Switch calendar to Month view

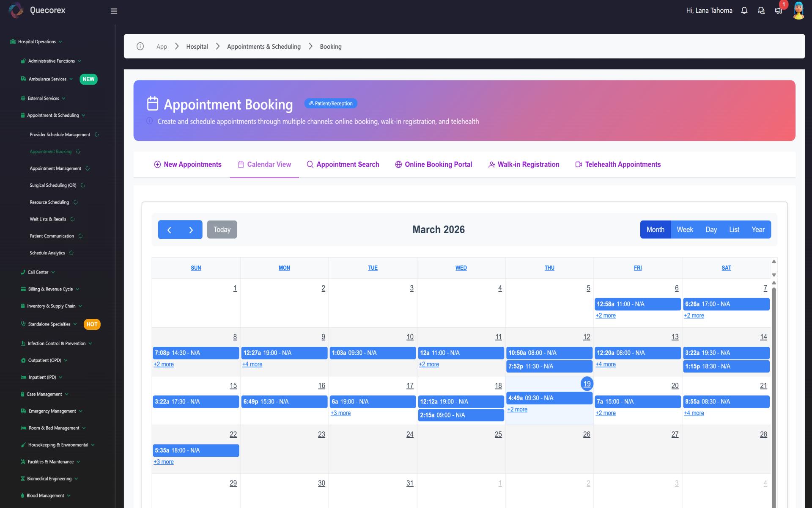(x=655, y=229)
